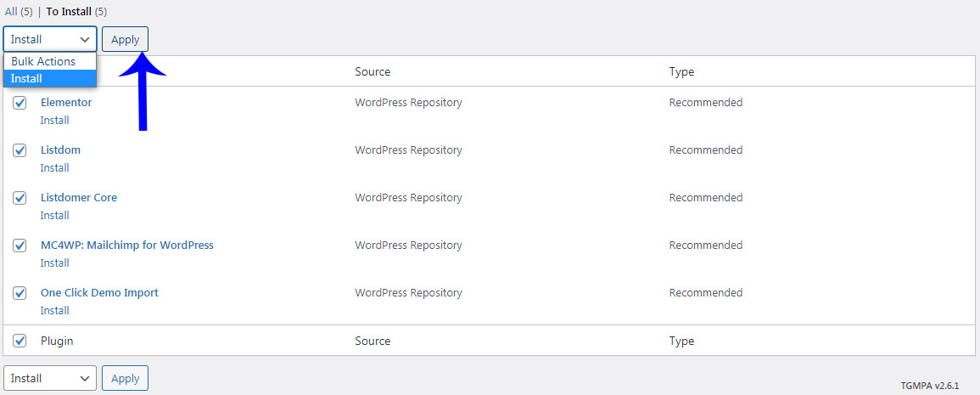Choose 'Install' option in dropdown list
Viewport: 980px width, 395px height.
tap(27, 78)
